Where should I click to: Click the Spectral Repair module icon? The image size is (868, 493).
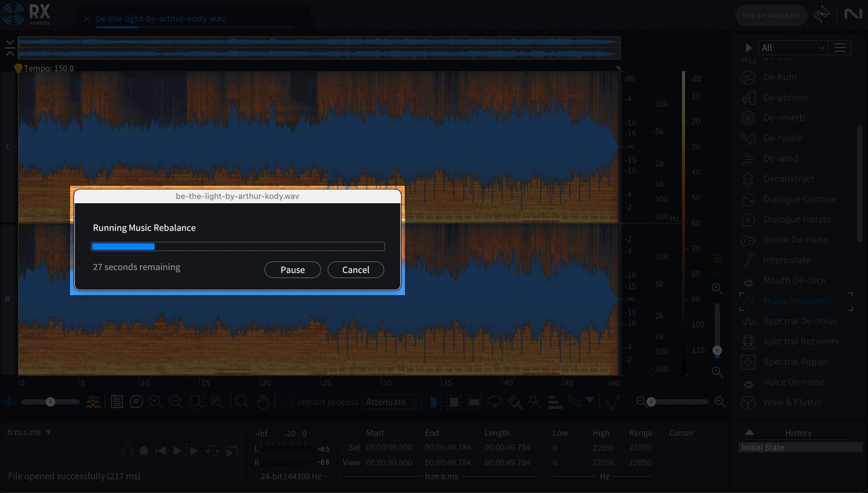click(748, 362)
